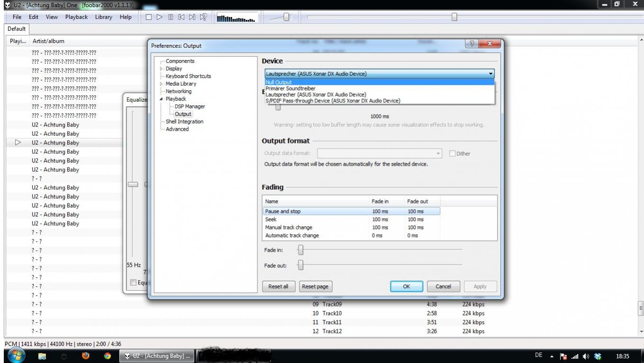Click the Fade in slider handle

300,250
